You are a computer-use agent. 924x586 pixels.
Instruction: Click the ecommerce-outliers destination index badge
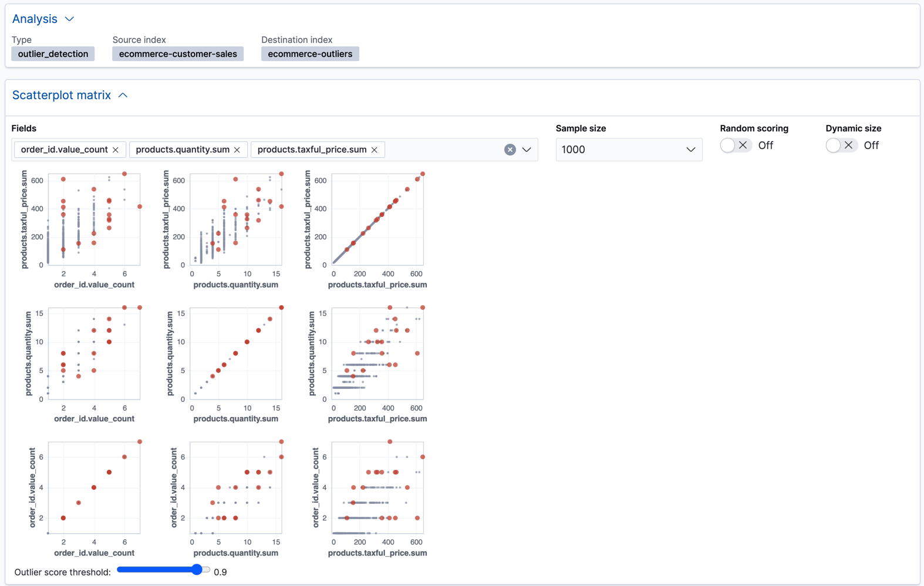pos(310,54)
